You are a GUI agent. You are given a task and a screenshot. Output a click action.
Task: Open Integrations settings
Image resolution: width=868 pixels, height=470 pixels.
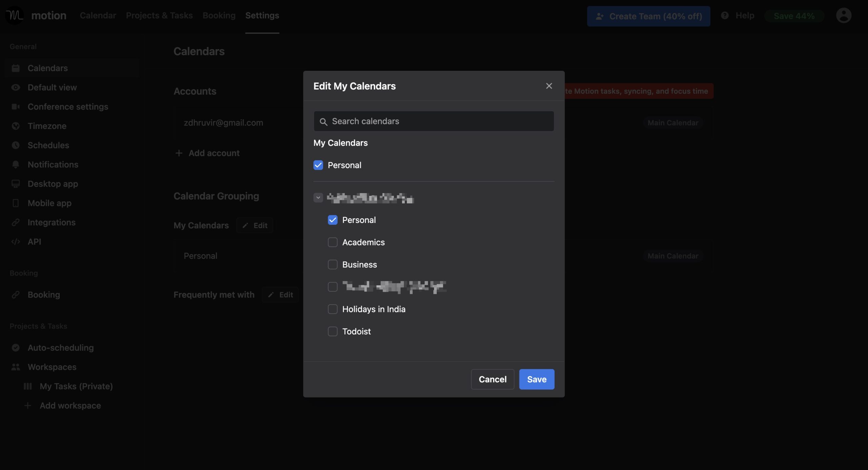pyautogui.click(x=51, y=222)
